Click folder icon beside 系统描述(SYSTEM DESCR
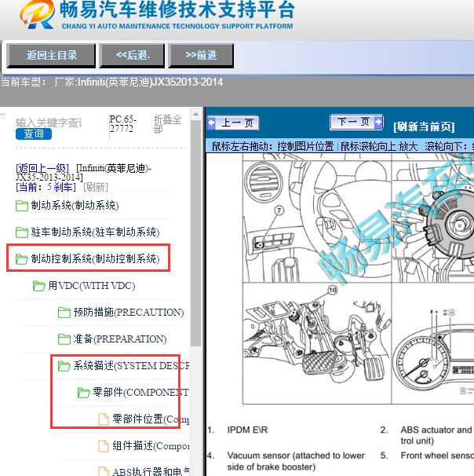This screenshot has width=474, height=476. [64, 366]
